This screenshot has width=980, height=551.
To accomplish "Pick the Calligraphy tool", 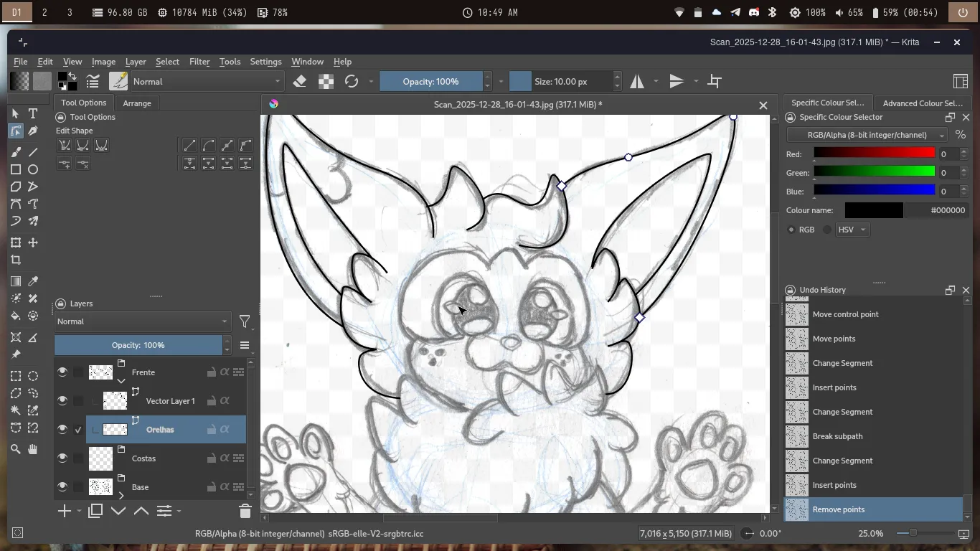I will pyautogui.click(x=33, y=131).
